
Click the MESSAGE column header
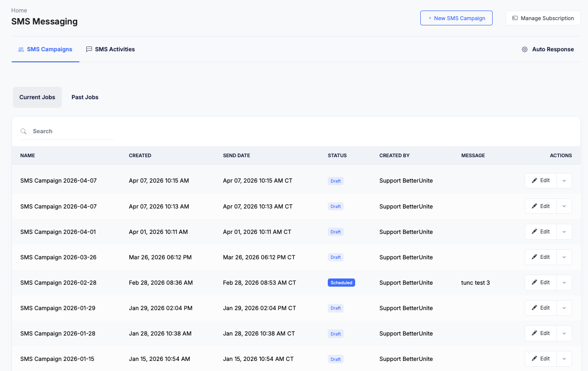(473, 155)
